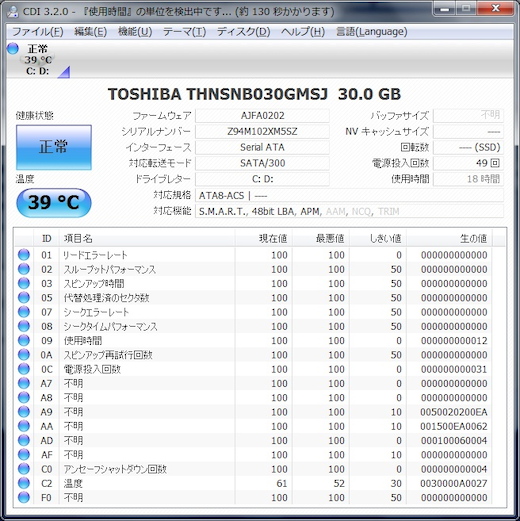Select the アンセーフシャットダウン回数 row name
The height and width of the screenshot is (521, 520).
pos(115,469)
